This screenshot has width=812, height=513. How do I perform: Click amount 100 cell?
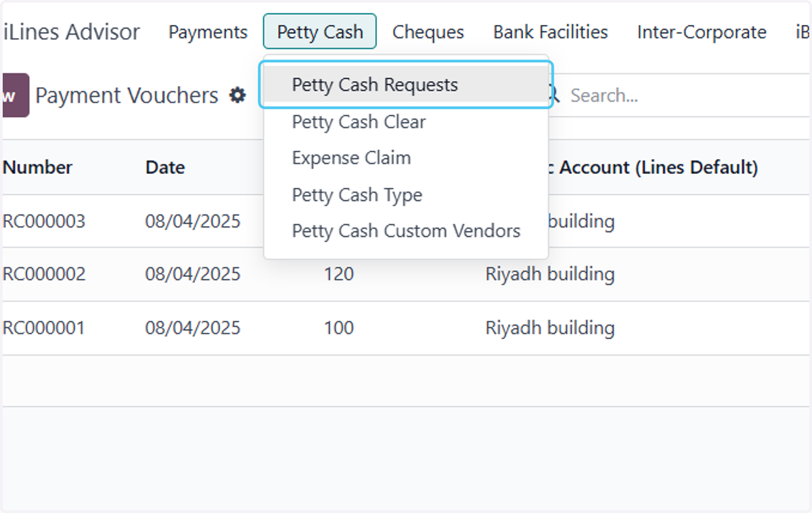[338, 328]
